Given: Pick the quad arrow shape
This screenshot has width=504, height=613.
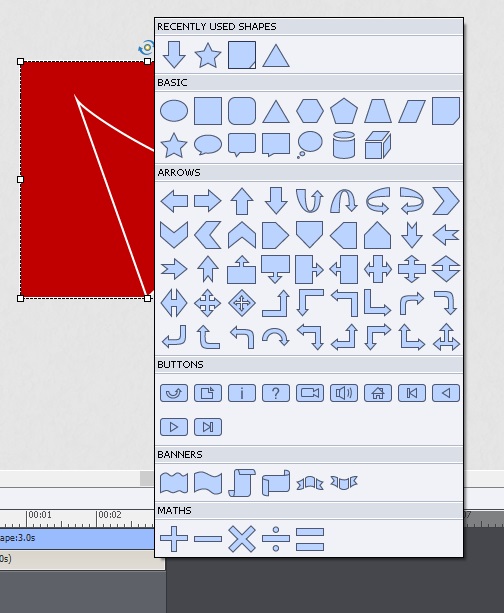Looking at the screenshot, I should (208, 303).
